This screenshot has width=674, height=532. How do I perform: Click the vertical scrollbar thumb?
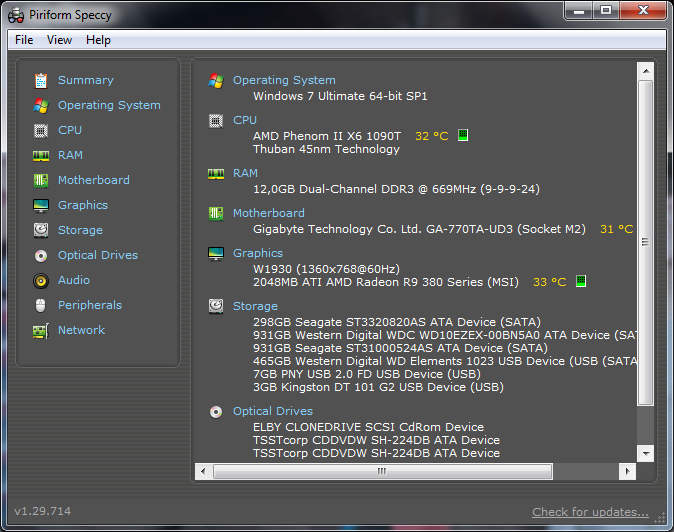click(x=646, y=242)
